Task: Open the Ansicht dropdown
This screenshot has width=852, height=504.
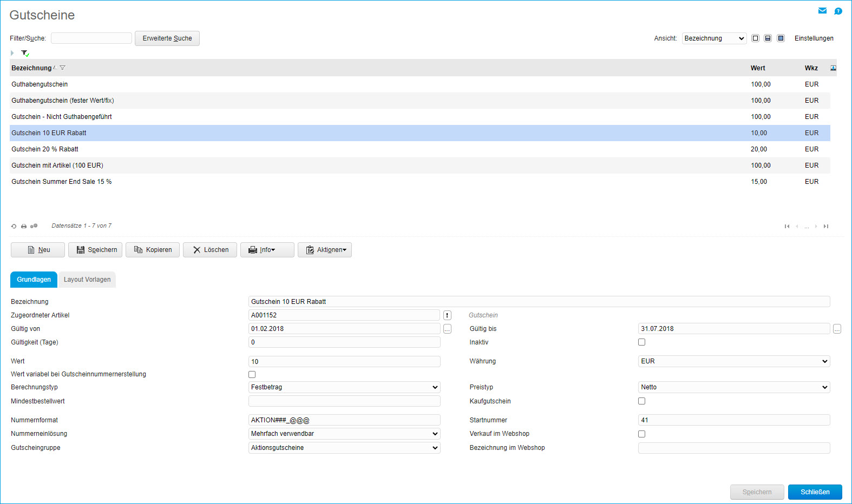Action: click(x=714, y=38)
